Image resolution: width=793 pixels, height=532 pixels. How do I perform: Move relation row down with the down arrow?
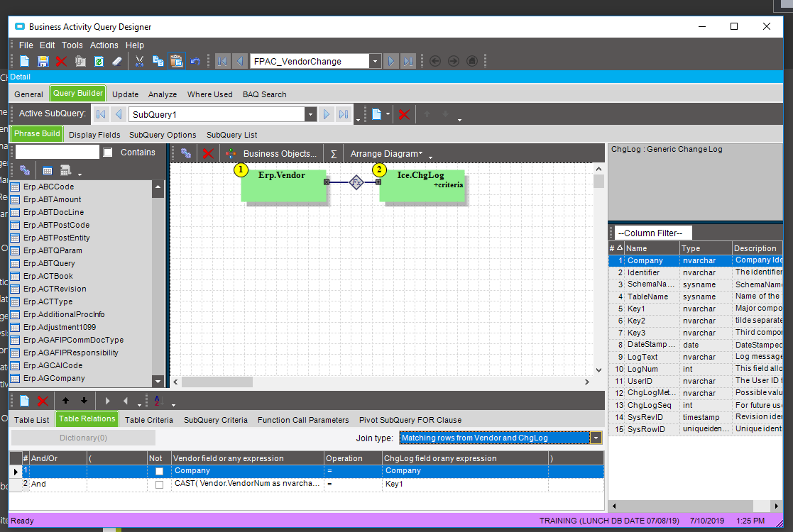point(84,401)
